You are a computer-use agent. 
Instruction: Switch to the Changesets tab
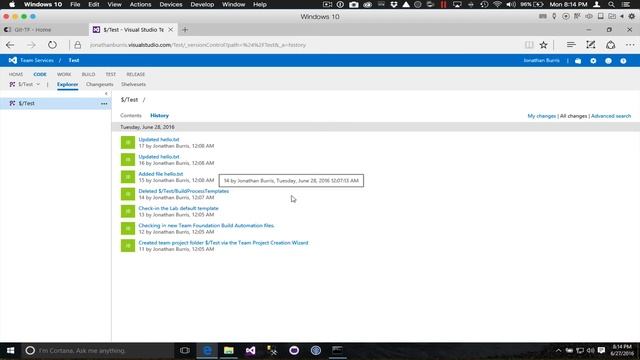(x=100, y=84)
